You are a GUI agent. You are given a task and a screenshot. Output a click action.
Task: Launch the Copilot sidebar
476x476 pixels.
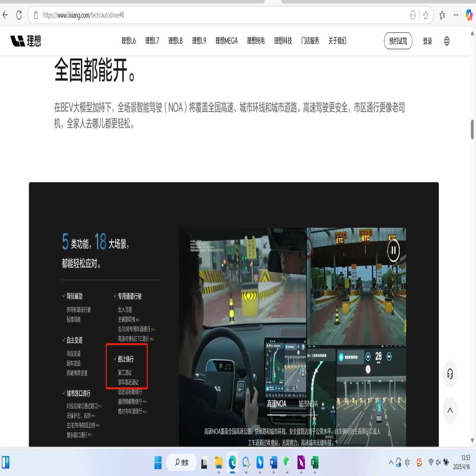click(469, 15)
